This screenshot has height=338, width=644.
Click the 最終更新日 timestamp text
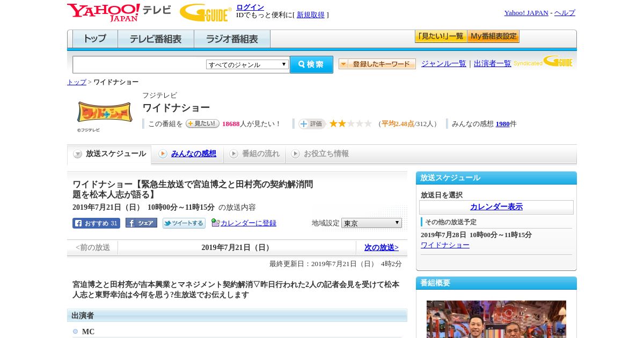tap(335, 264)
